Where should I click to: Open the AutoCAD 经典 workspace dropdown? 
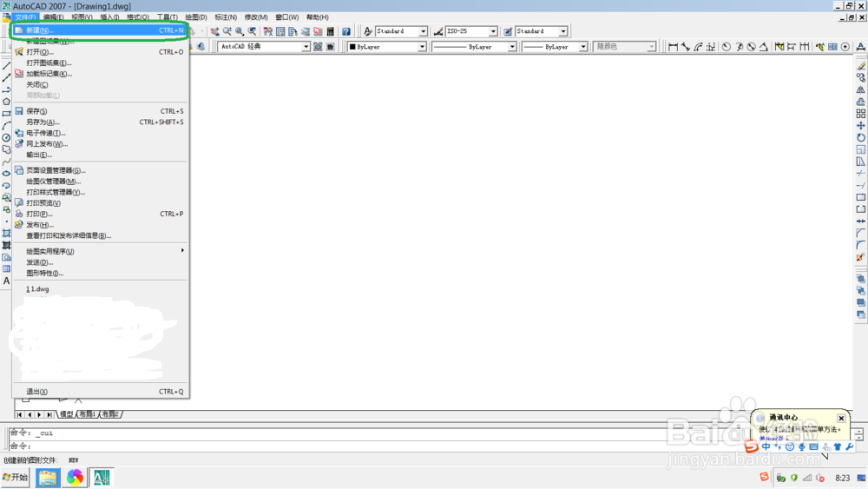(x=306, y=47)
